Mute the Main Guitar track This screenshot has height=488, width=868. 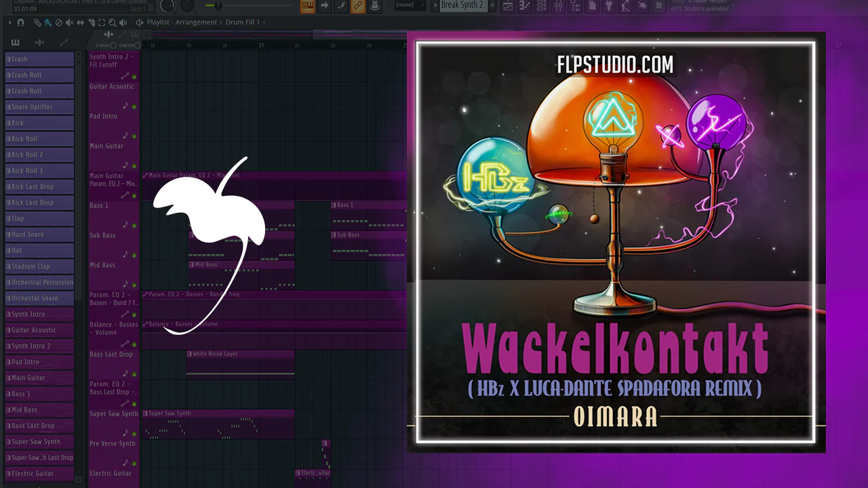point(134,166)
